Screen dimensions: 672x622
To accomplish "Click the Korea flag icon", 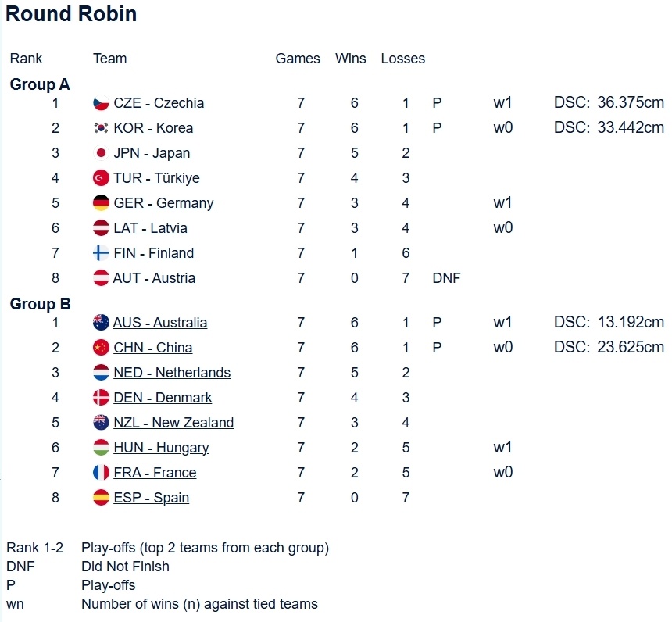I will tap(101, 128).
